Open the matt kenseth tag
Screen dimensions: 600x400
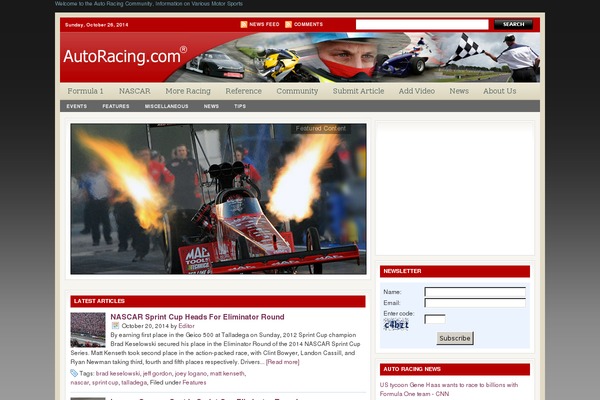(x=227, y=374)
